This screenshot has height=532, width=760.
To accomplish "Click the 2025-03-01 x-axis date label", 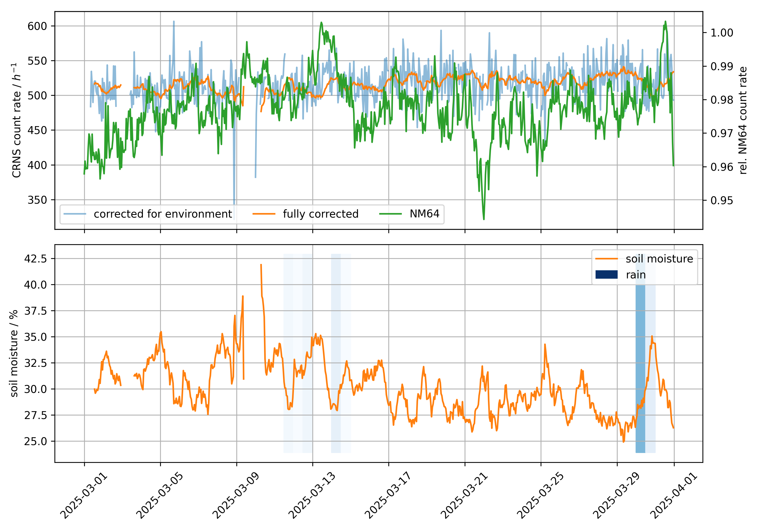I will [x=84, y=496].
